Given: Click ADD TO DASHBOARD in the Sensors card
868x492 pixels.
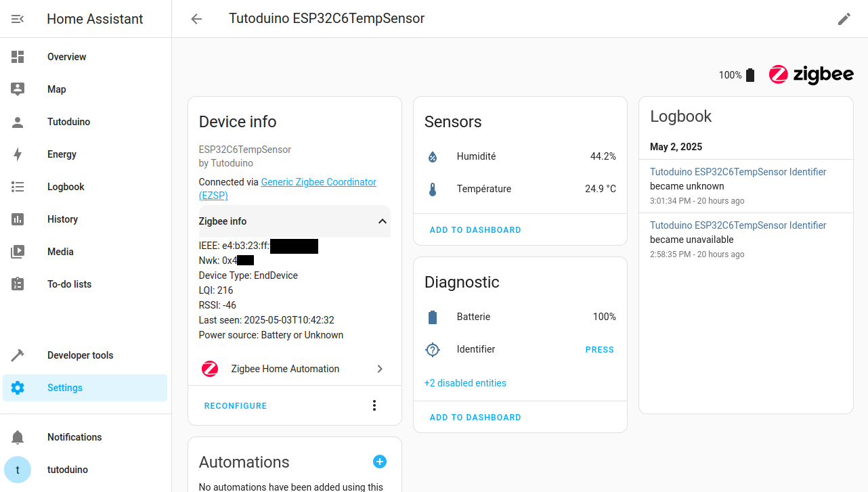Looking at the screenshot, I should (475, 229).
